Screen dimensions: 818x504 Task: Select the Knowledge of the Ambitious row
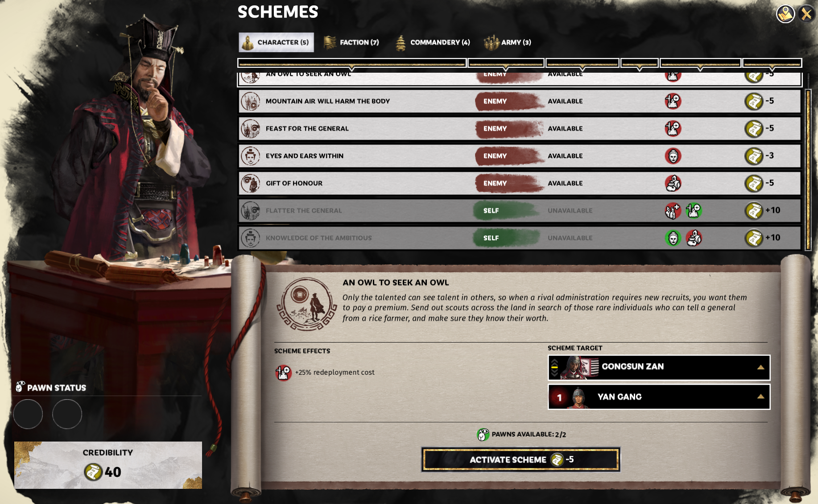coord(520,238)
